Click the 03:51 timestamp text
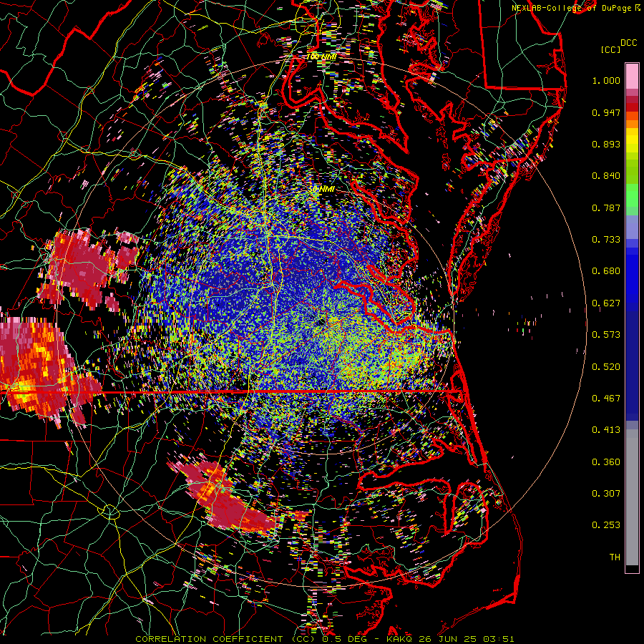 click(499, 639)
